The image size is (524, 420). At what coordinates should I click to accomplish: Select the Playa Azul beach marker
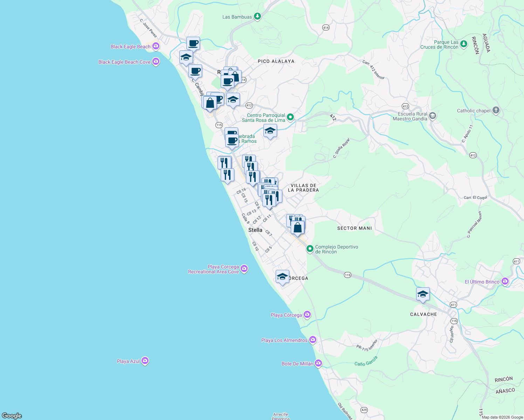tap(145, 360)
